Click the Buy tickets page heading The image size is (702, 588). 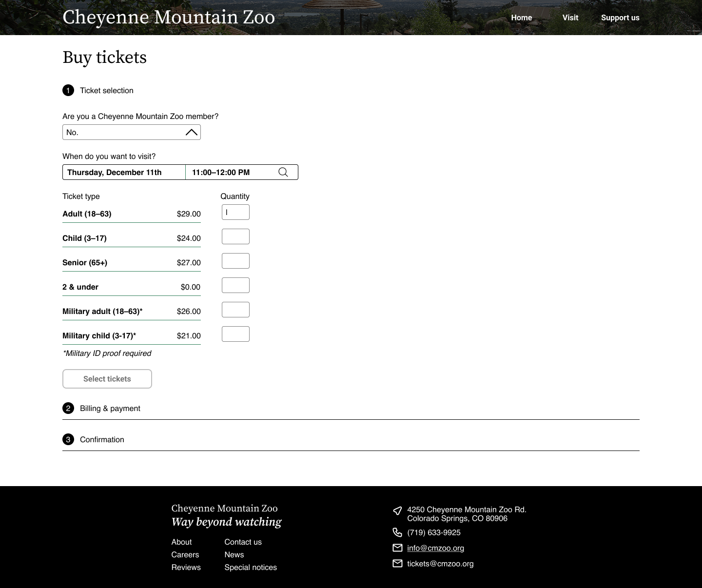pos(104,57)
